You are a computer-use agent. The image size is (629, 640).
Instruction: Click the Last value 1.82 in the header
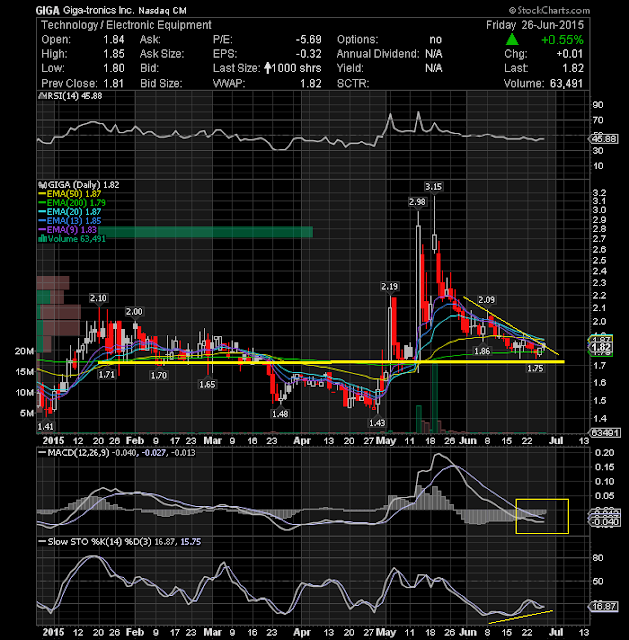[x=573, y=68]
